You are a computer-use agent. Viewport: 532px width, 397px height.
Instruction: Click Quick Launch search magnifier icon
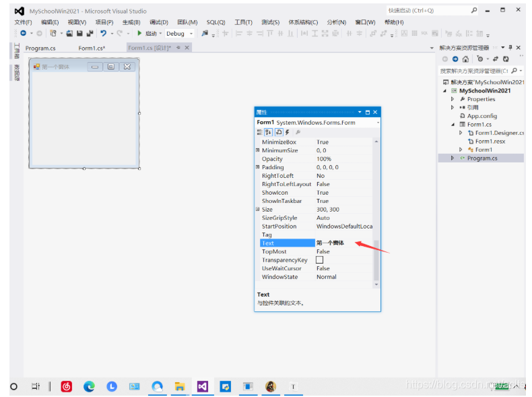474,11
